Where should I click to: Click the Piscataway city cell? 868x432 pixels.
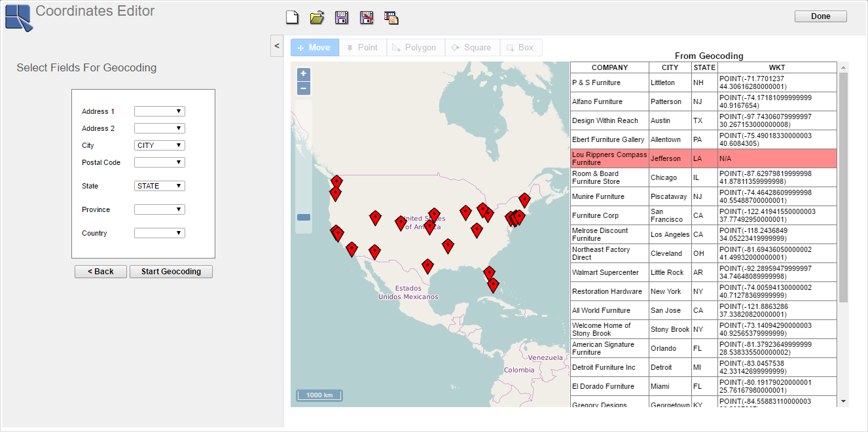click(670, 196)
